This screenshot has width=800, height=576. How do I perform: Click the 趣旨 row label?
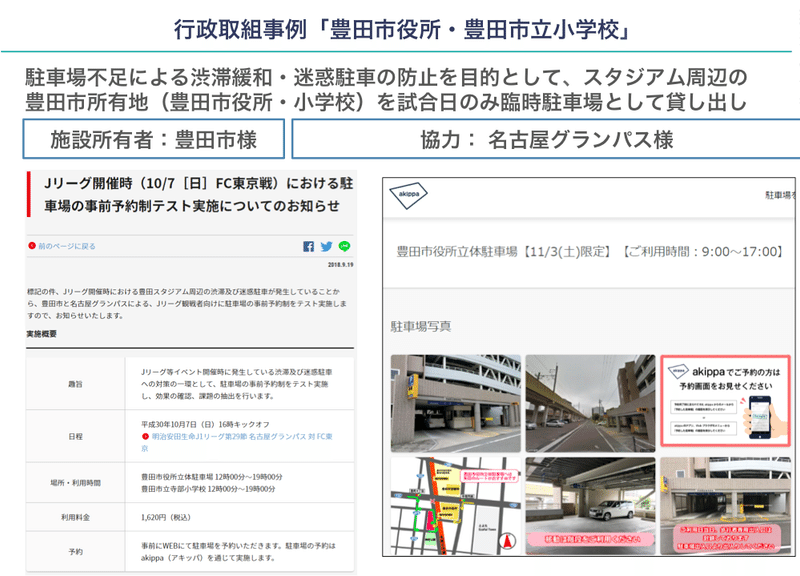76,384
